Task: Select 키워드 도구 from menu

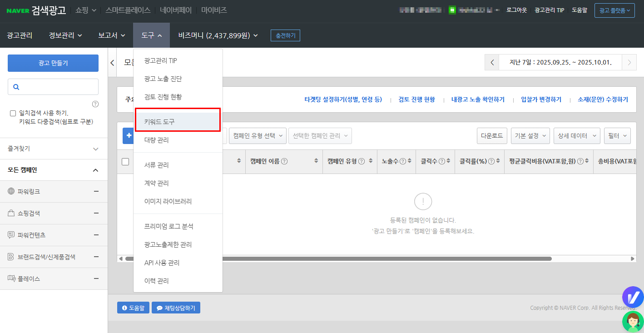Action: [178, 122]
